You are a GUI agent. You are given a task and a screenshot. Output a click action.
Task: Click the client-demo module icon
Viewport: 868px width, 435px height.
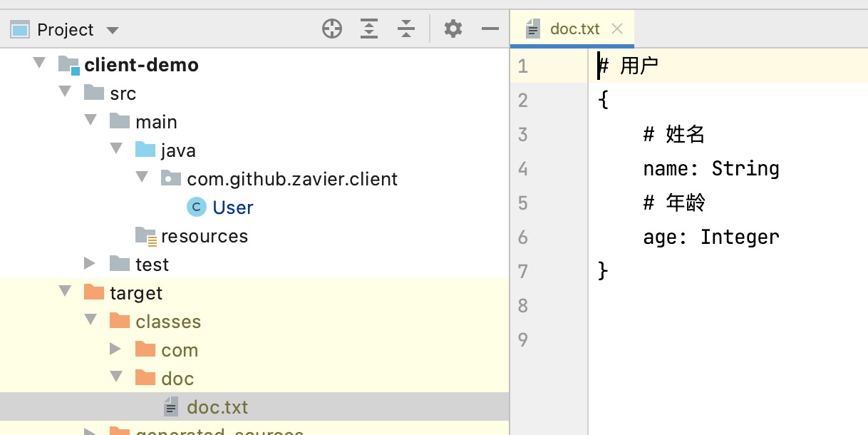coord(68,65)
